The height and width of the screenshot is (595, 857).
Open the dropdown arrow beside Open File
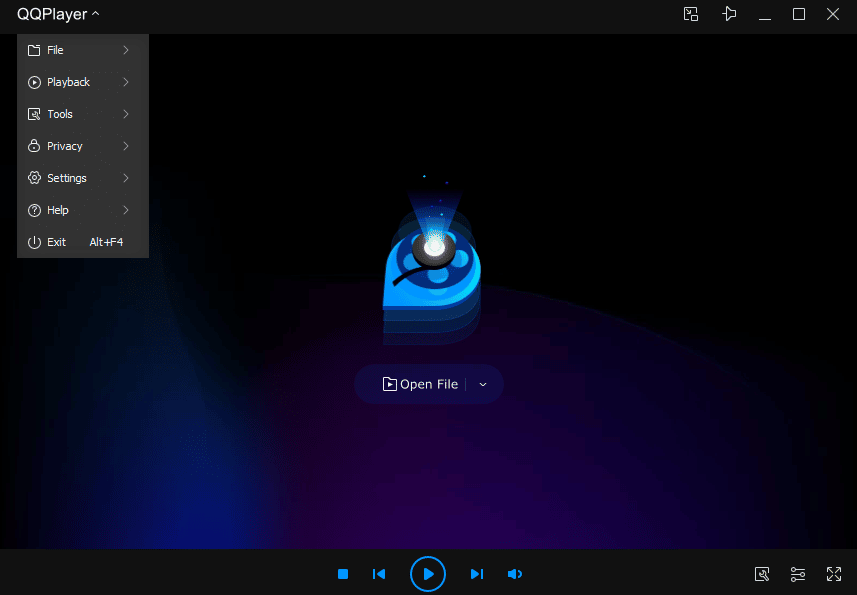483,385
